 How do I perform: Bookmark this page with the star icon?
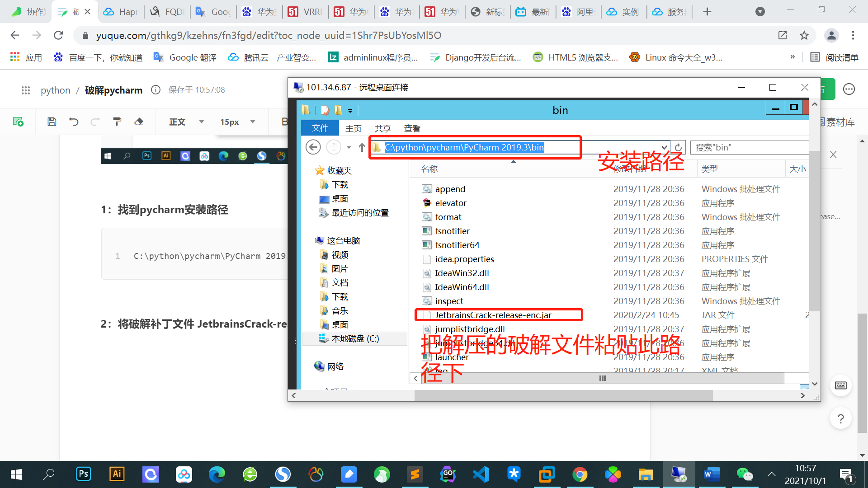tap(804, 35)
